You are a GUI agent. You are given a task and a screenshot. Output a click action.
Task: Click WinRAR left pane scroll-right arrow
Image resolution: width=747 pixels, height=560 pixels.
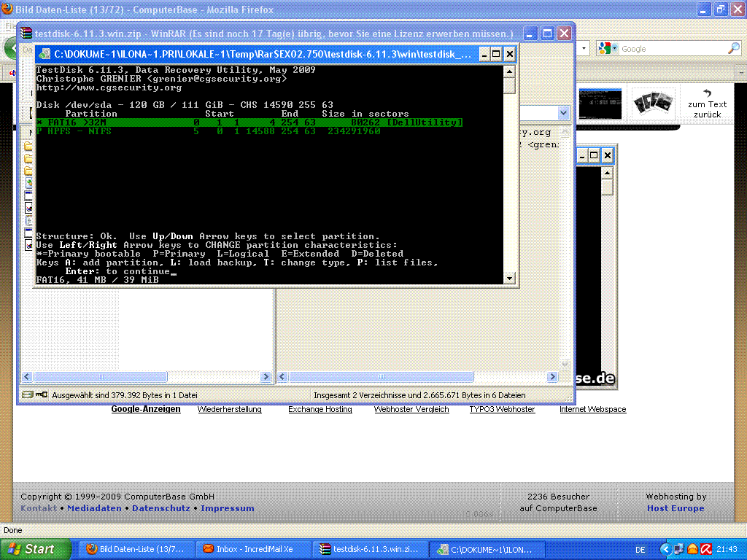(266, 377)
